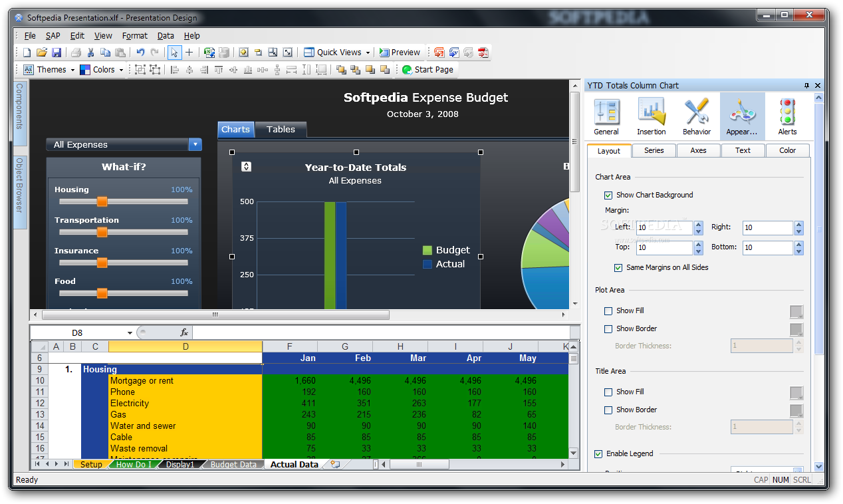This screenshot has height=504, width=843.
Task: Switch to Tables tab on canvas
Action: (x=281, y=130)
